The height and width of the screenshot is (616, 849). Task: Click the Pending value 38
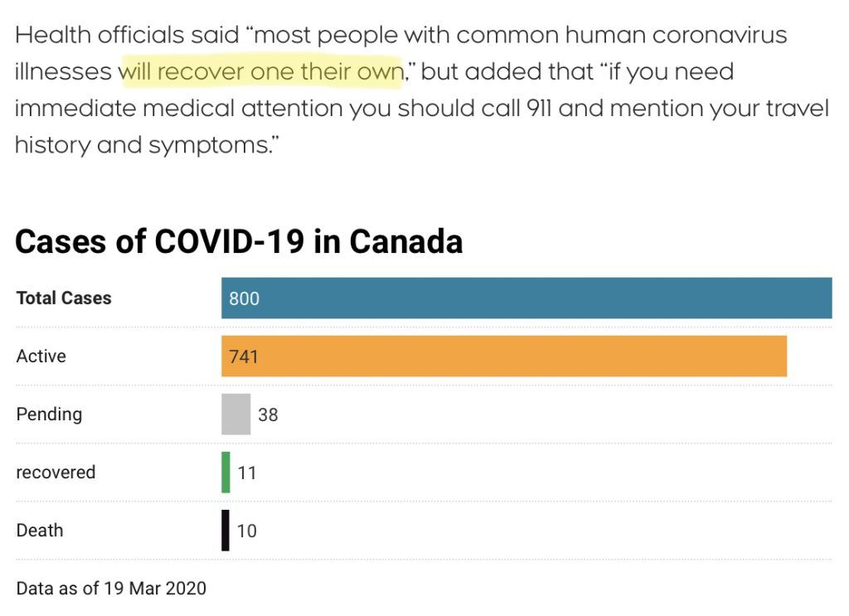tap(268, 415)
